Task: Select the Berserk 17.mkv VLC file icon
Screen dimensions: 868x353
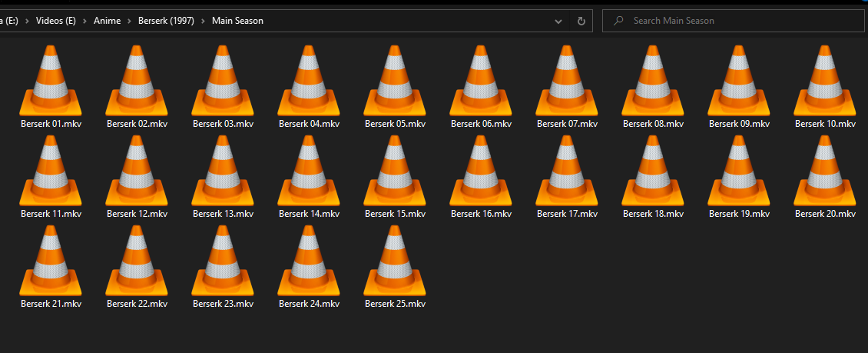Action: [x=567, y=171]
